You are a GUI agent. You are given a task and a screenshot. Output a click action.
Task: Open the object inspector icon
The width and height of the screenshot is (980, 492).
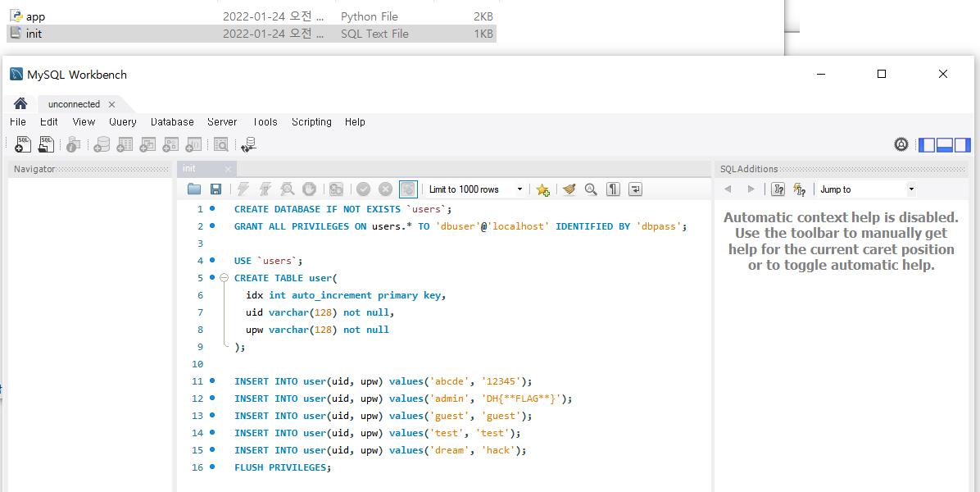click(x=73, y=144)
